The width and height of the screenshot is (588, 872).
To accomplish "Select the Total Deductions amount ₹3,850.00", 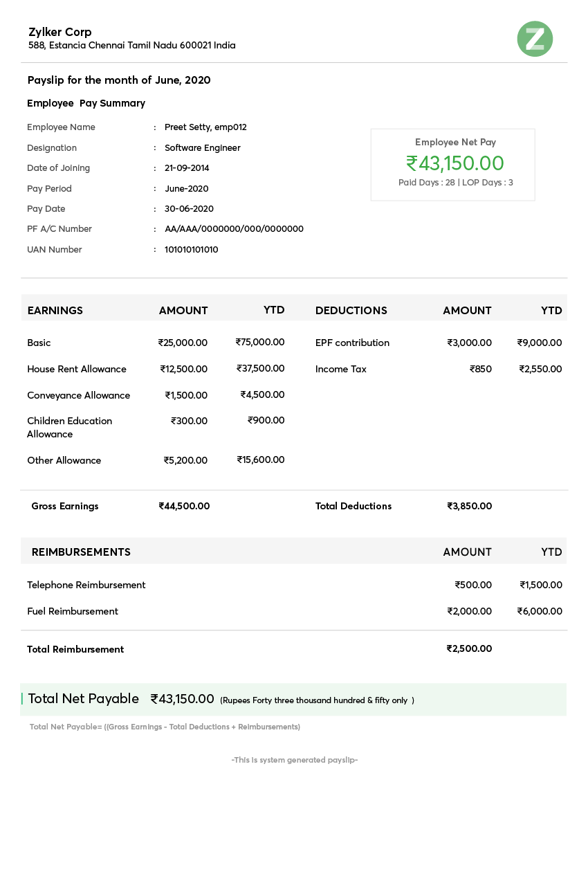I will coord(470,506).
